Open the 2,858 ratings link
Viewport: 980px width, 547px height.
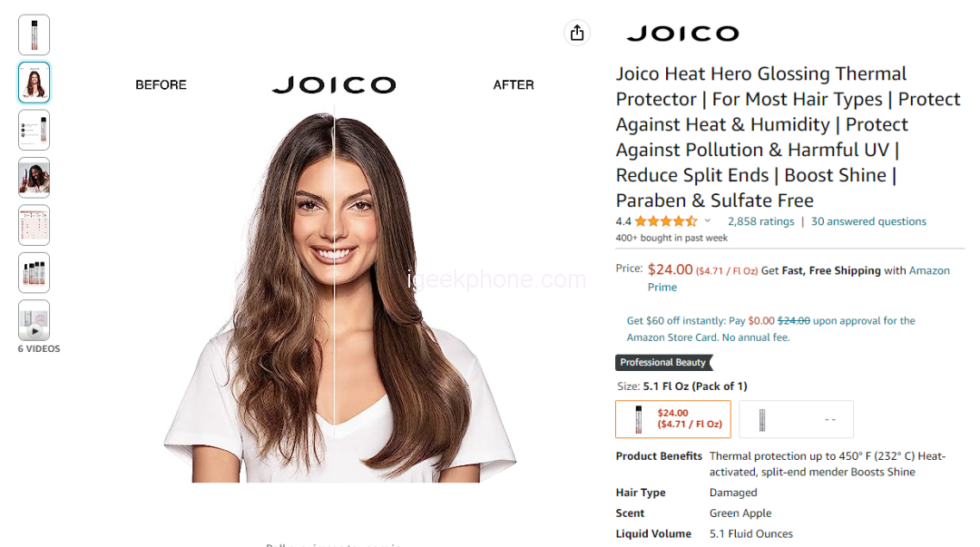coord(760,221)
